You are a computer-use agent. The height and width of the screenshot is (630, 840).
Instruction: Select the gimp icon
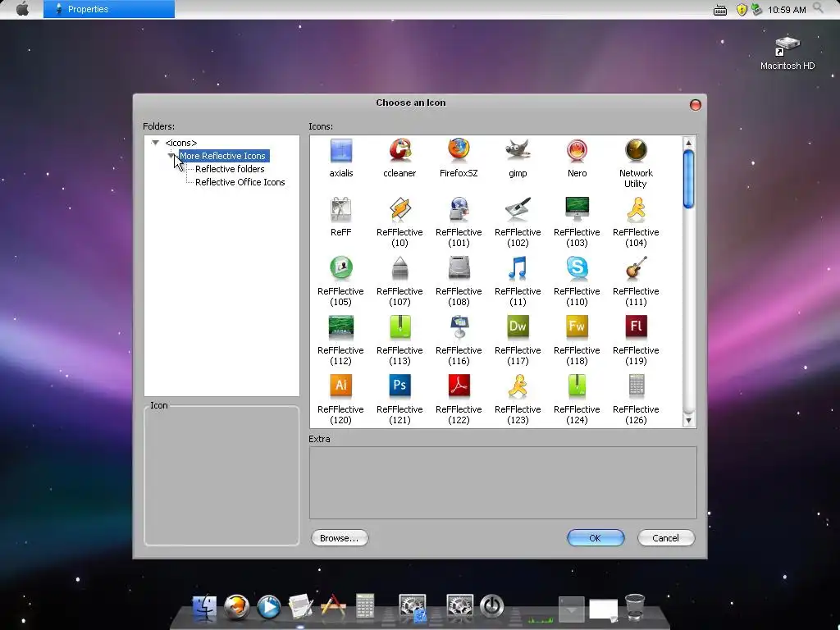pos(518,151)
